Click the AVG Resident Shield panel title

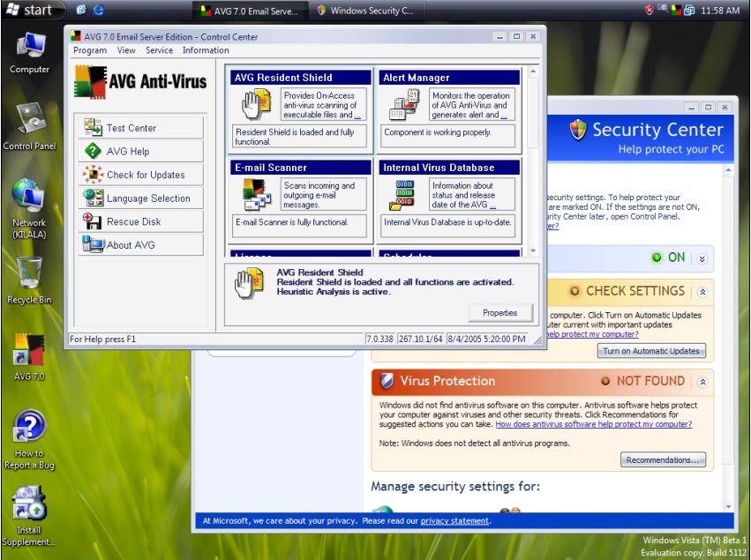301,78
